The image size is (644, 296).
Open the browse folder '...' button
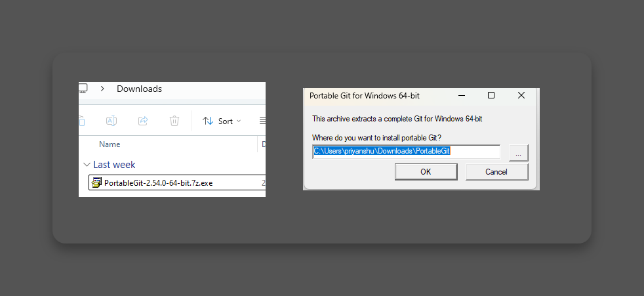click(518, 154)
